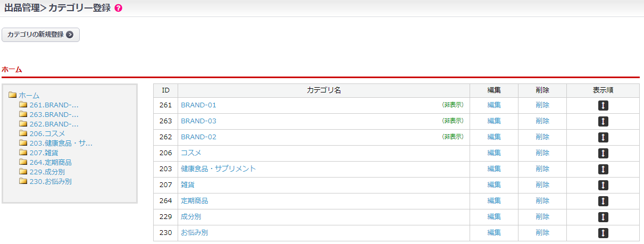The width and height of the screenshot is (644, 244).
Task: Click the sort order icon for BRAND-03
Action: pos(603,121)
